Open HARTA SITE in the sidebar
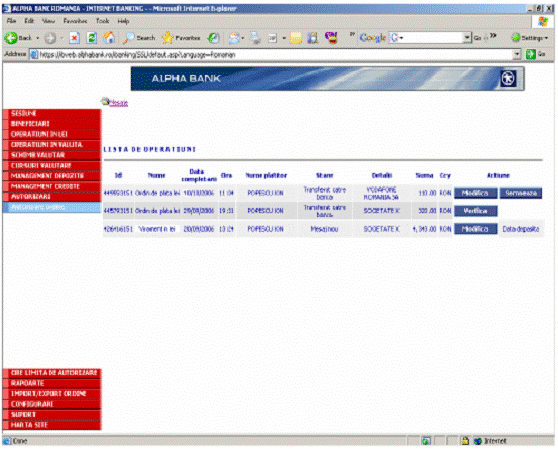 tap(52, 425)
